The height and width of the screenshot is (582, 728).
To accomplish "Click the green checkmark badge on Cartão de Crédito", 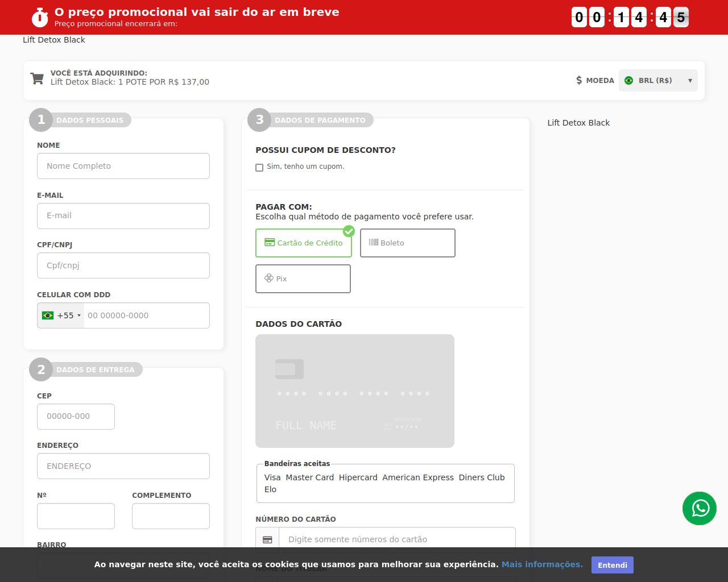I will click(x=349, y=231).
